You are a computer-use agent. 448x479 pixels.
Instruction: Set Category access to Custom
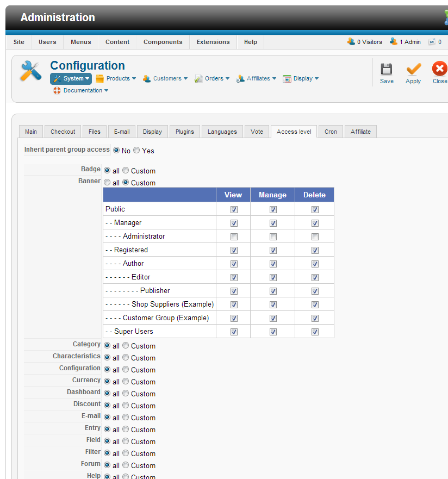pos(126,345)
